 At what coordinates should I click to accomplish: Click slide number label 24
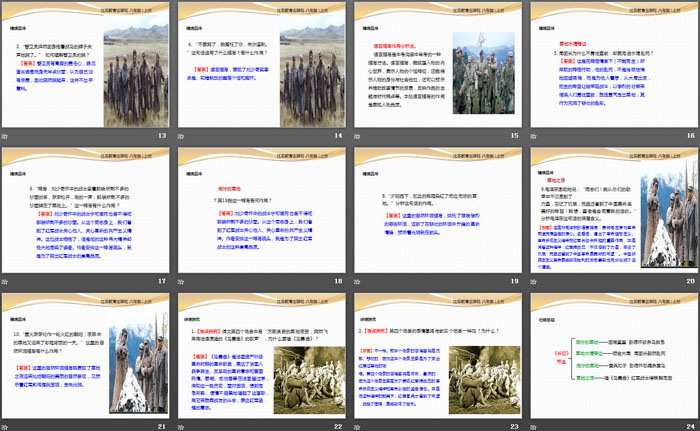691,427
